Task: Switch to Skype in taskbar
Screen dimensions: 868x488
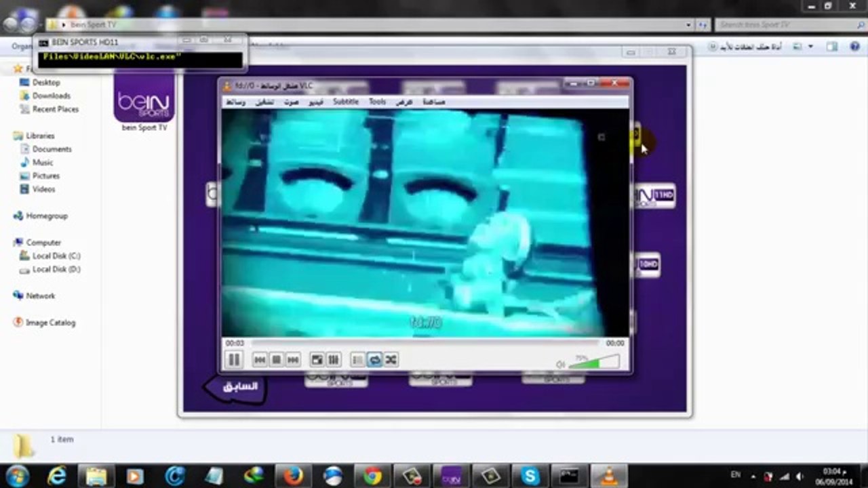Action: click(529, 476)
